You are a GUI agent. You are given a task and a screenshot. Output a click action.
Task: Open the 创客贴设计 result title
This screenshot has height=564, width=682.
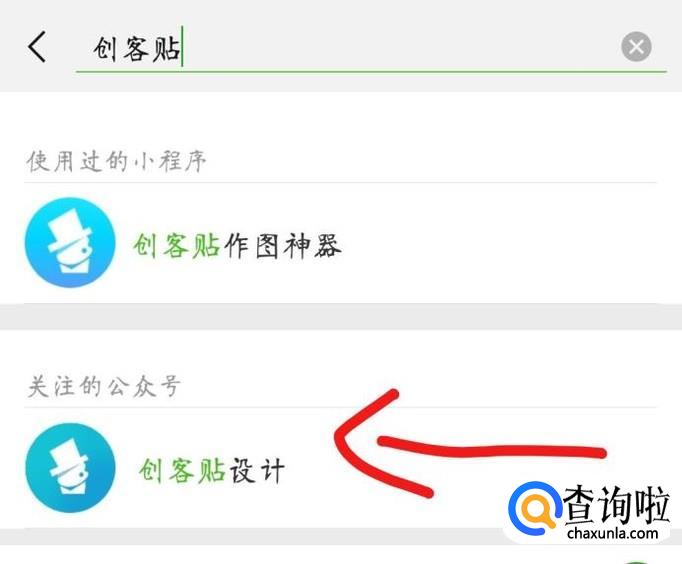(212, 471)
